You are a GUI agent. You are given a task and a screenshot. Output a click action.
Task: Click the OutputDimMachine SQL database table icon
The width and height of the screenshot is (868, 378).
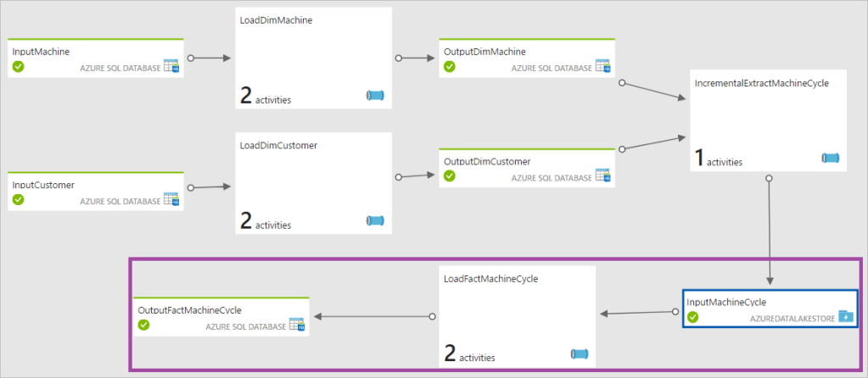[603, 67]
